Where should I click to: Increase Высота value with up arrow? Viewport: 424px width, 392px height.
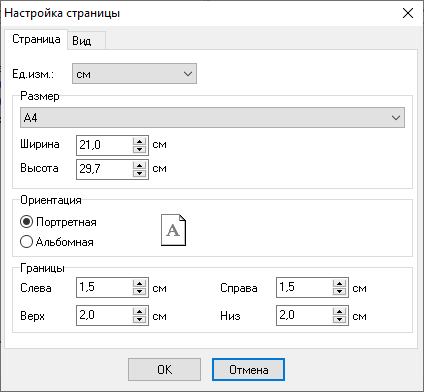pyautogui.click(x=139, y=165)
